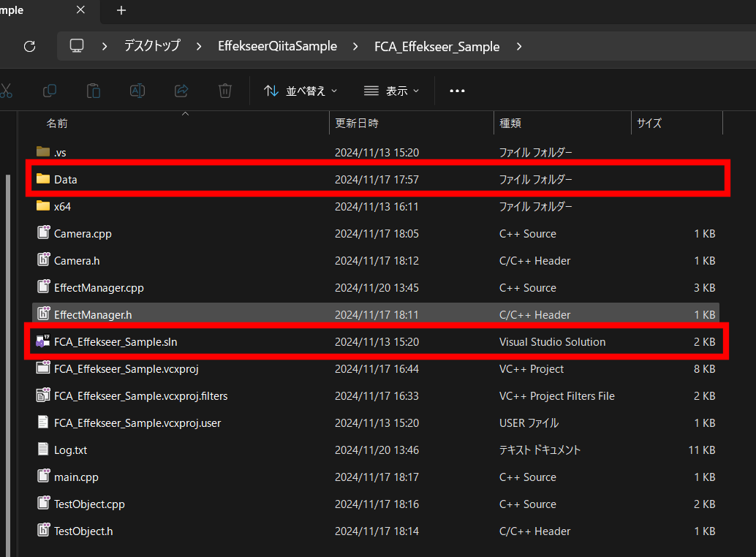The width and height of the screenshot is (756, 557).
Task: Select the file name EffectManager.cpp
Action: click(99, 288)
